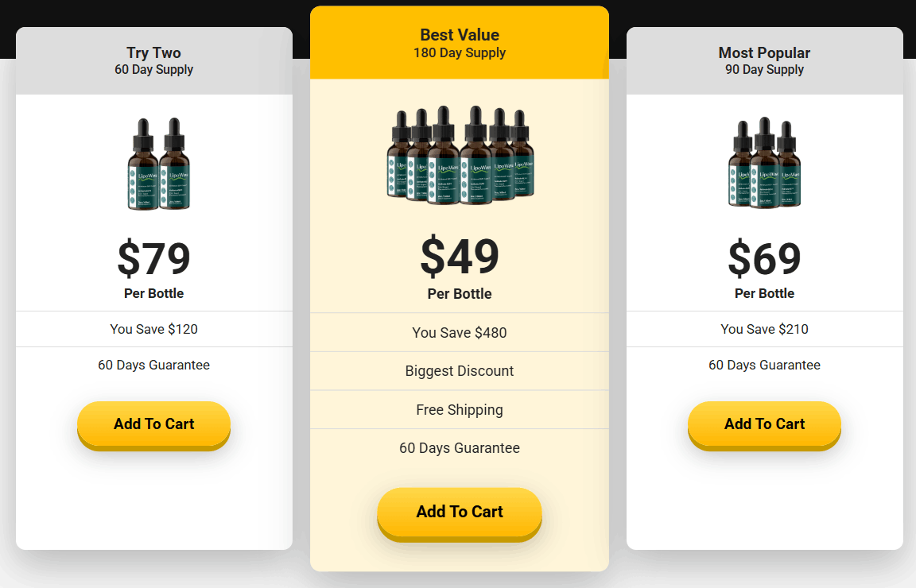Click the Biggest Discount row

pos(459,371)
